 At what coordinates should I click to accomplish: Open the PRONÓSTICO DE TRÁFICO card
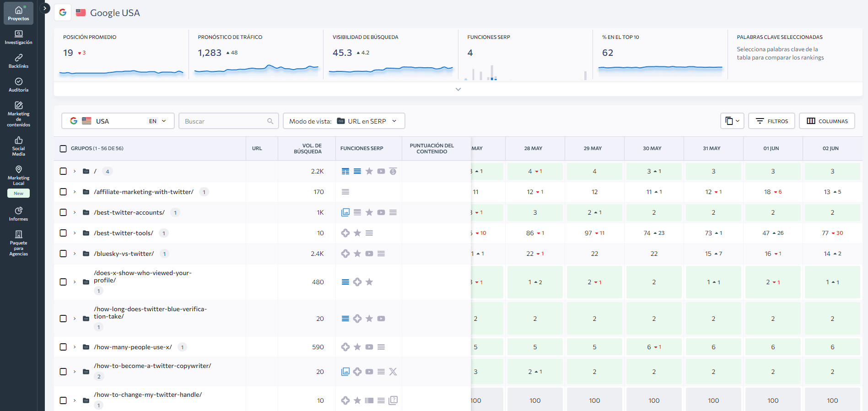click(256, 54)
